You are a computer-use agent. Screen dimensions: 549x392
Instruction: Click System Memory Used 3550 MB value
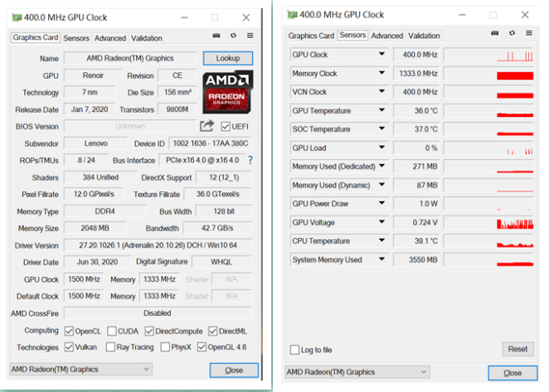pyautogui.click(x=416, y=259)
